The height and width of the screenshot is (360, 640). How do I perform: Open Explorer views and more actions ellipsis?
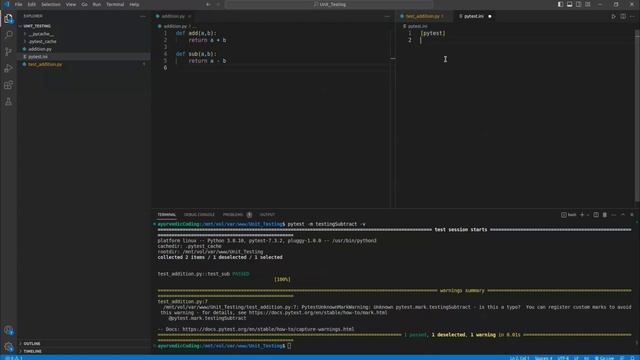point(143,16)
